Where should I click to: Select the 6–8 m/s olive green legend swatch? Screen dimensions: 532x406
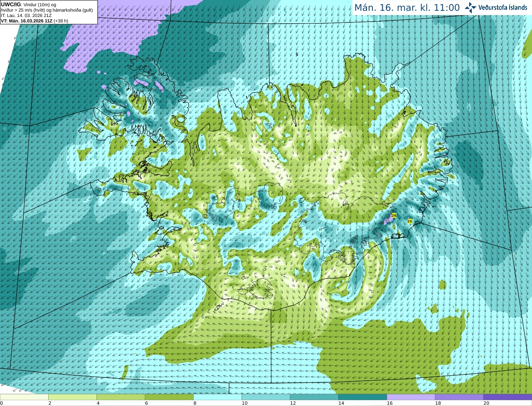point(169,397)
